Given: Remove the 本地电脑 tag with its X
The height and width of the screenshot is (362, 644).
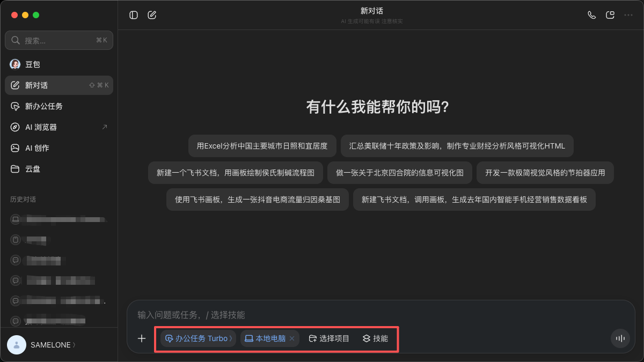Looking at the screenshot, I should [292, 338].
